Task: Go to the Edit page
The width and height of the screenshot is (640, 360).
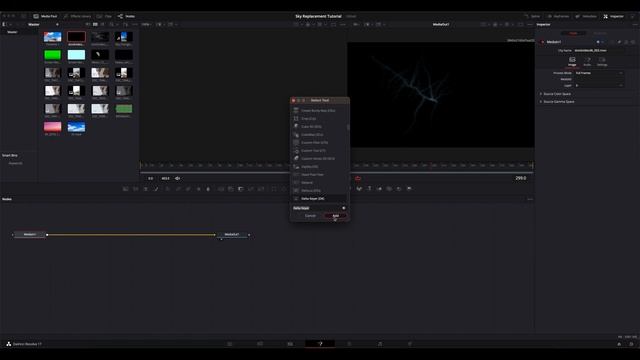Action: (x=290, y=344)
